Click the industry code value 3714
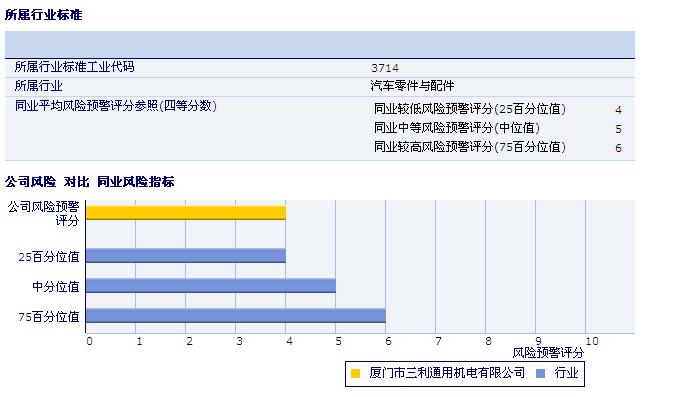Viewport: 682px width, 397px height. (x=385, y=68)
